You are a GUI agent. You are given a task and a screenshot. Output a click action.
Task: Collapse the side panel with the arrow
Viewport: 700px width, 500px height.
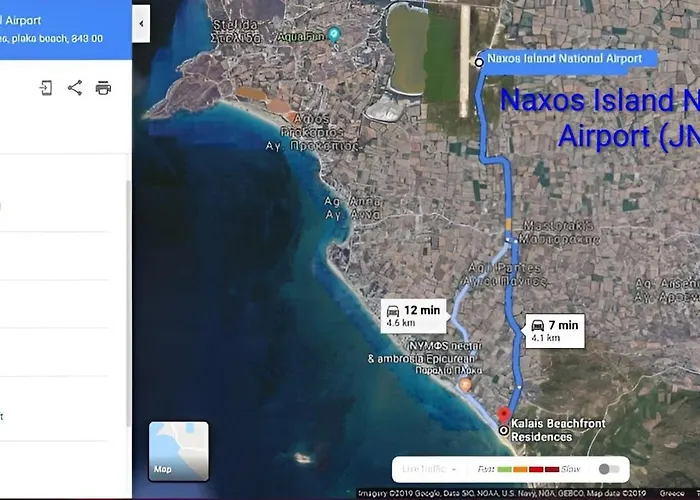click(x=141, y=22)
